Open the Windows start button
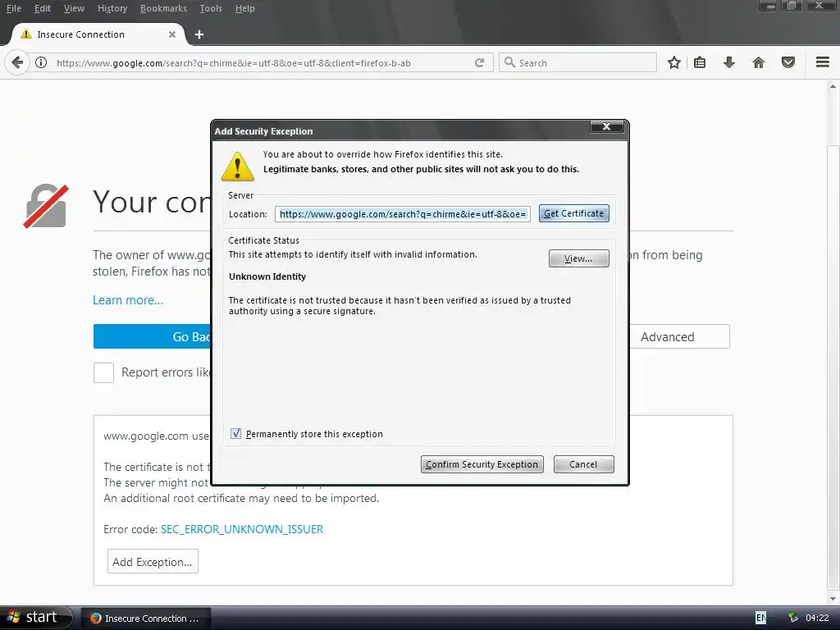This screenshot has width=840, height=630. [x=35, y=618]
